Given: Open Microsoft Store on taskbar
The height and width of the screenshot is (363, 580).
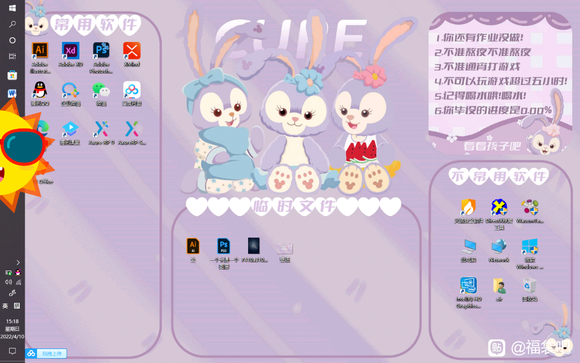Looking at the screenshot, I should (x=12, y=75).
